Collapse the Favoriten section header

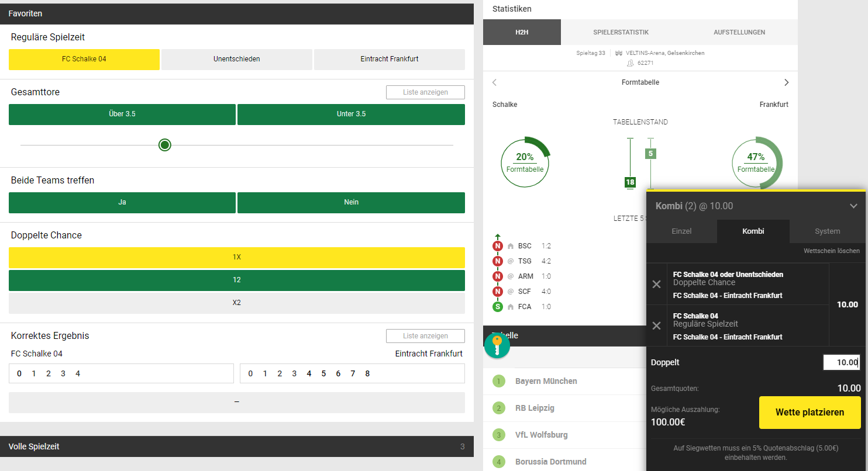point(237,13)
